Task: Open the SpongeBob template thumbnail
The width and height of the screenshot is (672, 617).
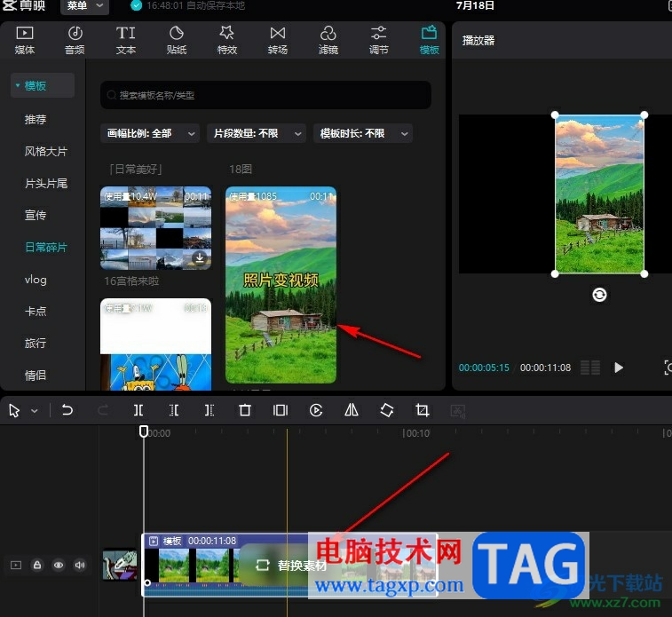Action: [155, 344]
